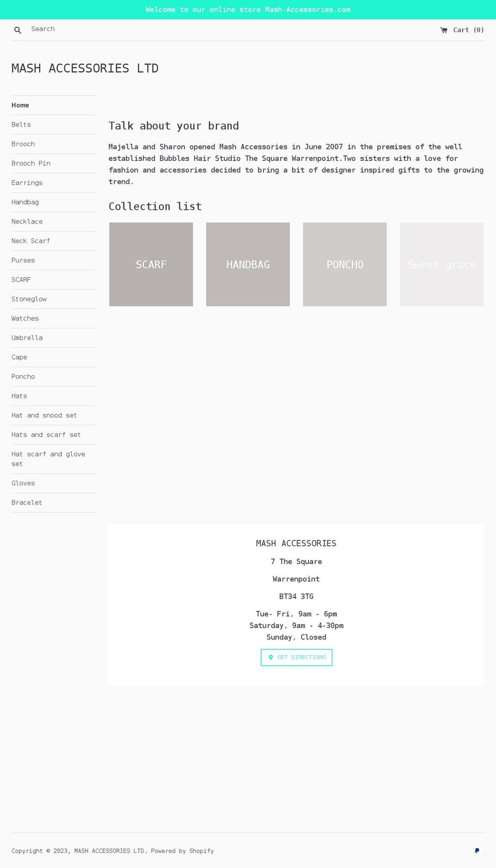The image size is (496, 868).
Task: Click the welcome announcement banner
Action: 248,9
